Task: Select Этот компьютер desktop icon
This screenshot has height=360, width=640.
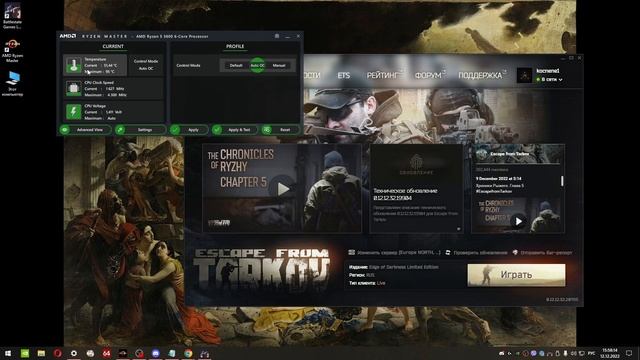Action: pyautogui.click(x=12, y=84)
